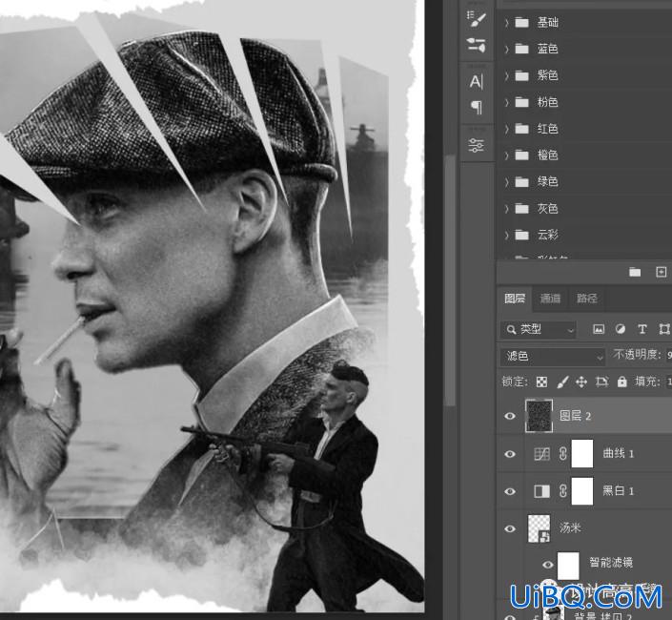Screen dimensions: 672x620
Task: Expand the 云彩 swatch folder
Action: [x=506, y=236]
